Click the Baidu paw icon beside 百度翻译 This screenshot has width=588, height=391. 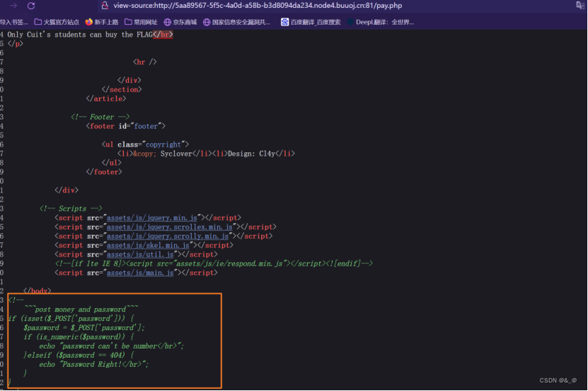coord(285,22)
